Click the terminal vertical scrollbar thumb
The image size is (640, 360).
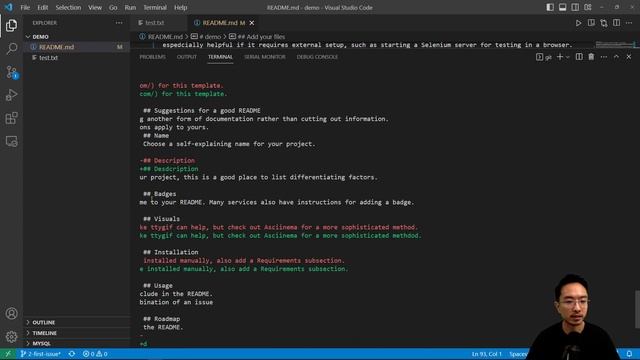[637, 309]
